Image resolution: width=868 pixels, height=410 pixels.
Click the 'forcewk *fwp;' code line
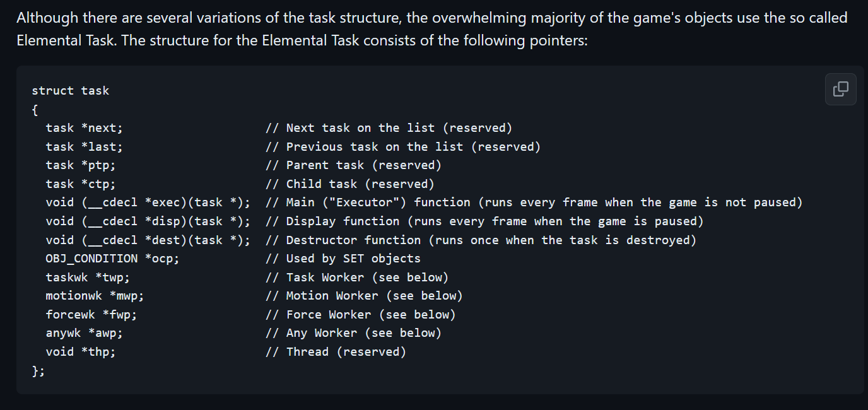point(91,315)
